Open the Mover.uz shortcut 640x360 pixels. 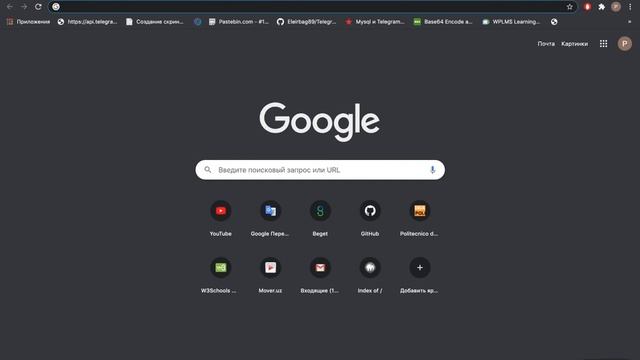270,275
